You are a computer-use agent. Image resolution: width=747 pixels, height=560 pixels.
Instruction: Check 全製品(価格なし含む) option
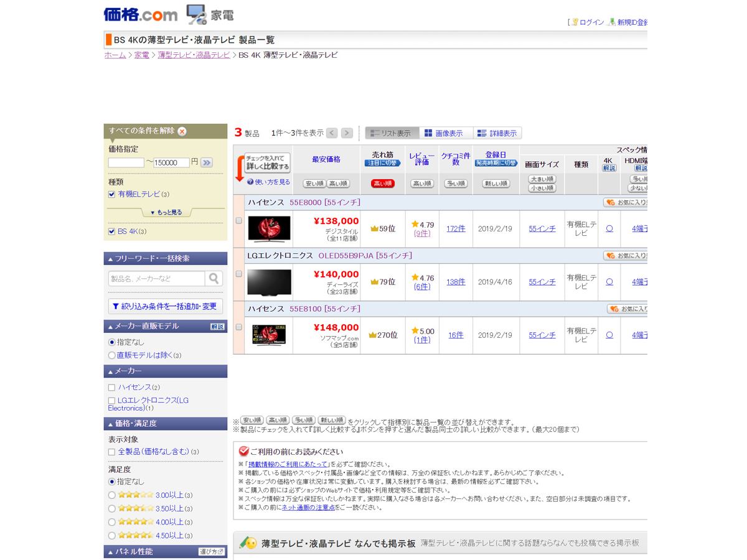[111, 452]
